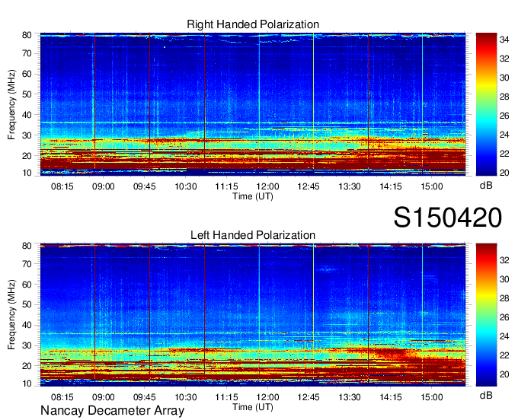
Task: Click the dB unit label under upper colorbar
Action: click(486, 186)
